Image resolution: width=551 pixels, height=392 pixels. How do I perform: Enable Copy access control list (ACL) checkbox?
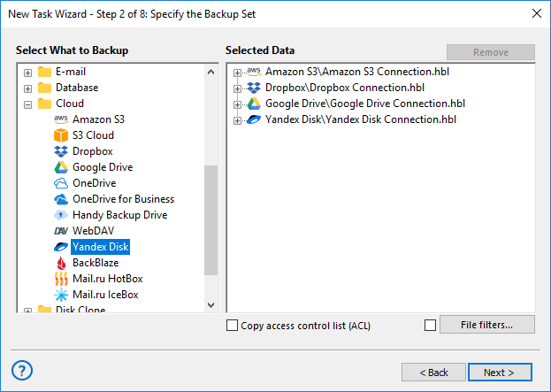click(x=232, y=326)
